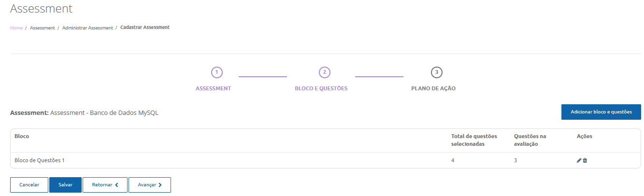Screen dimensions: 644x196
Task: Save using the Salvar button
Action: click(65, 185)
